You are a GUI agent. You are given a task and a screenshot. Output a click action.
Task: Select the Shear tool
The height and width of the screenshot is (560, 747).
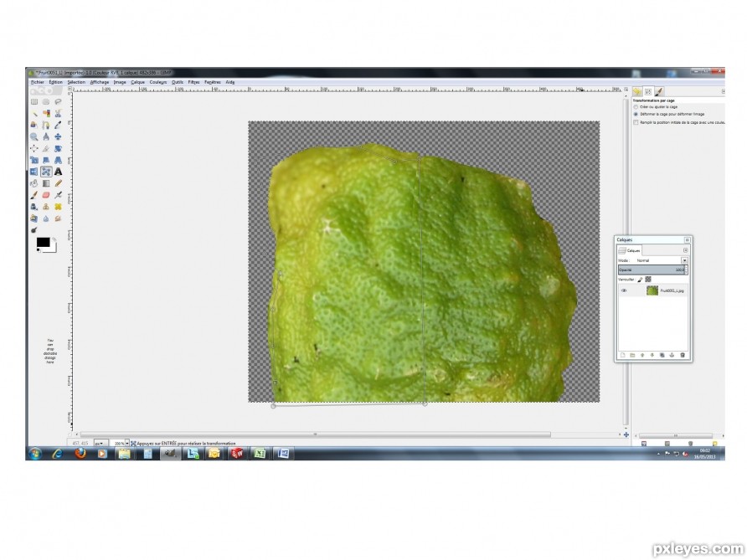coord(46,160)
